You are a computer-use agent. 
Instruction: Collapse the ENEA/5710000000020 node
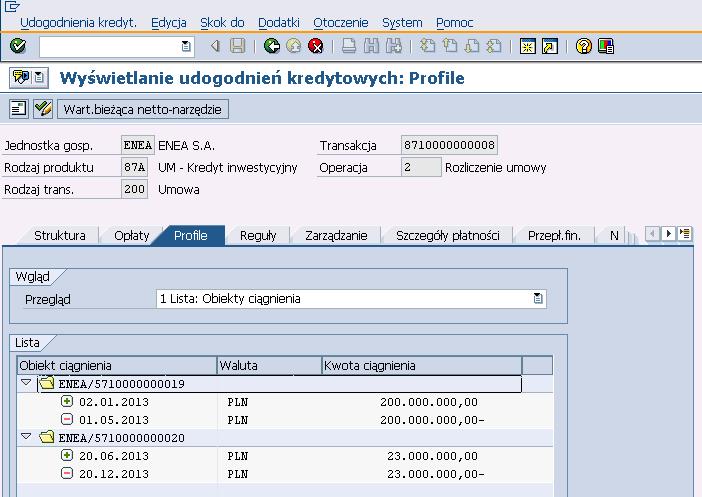(26, 436)
